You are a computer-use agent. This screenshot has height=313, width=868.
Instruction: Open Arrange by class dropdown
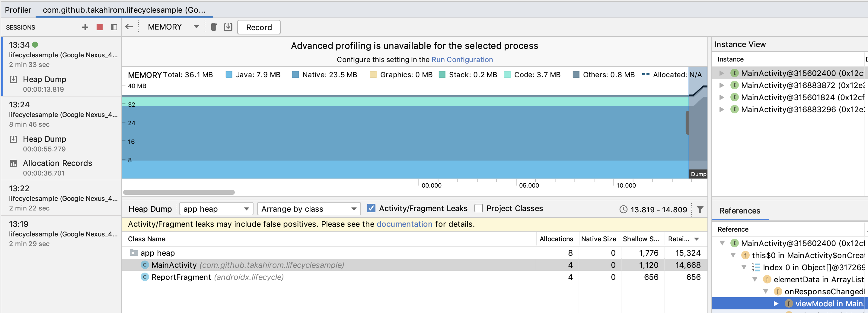[309, 209]
